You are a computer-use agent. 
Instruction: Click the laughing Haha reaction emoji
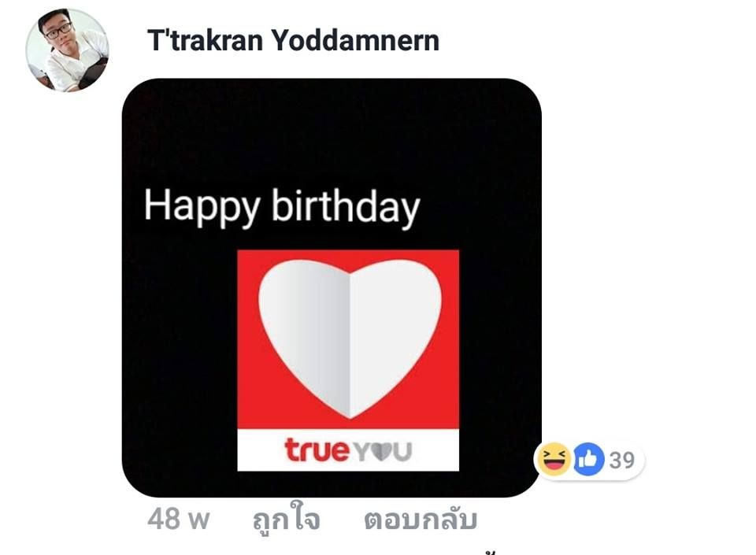[554, 459]
